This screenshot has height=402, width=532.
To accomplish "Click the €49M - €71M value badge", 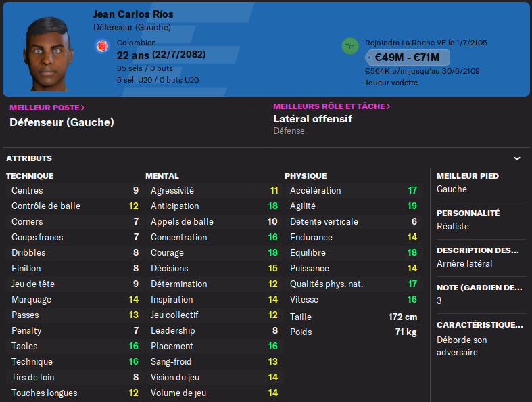I will point(407,58).
